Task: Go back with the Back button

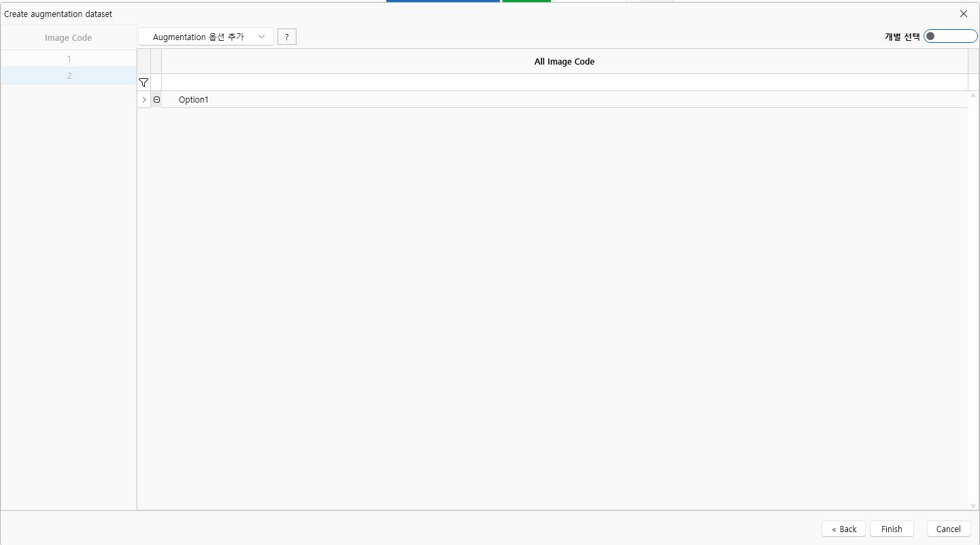Action: click(843, 529)
